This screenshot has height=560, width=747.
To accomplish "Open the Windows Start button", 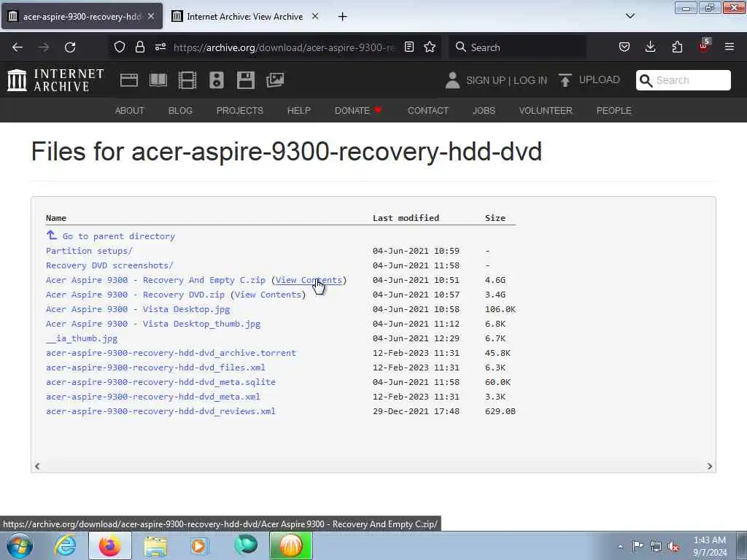I will pos(20,545).
